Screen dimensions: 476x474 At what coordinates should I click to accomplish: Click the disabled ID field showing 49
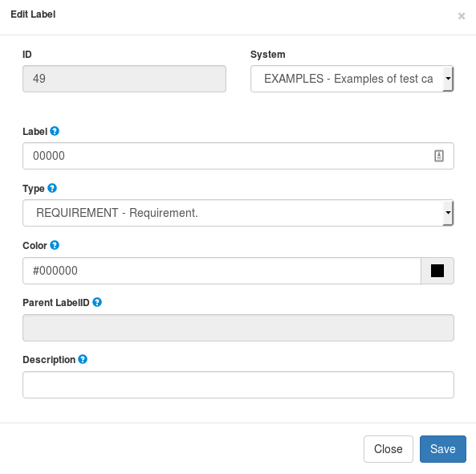coord(124,79)
